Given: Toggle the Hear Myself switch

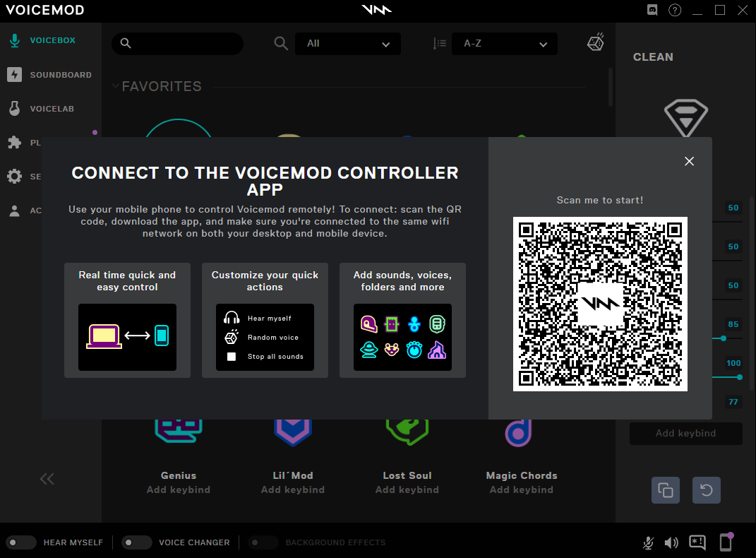Looking at the screenshot, I should point(20,542).
